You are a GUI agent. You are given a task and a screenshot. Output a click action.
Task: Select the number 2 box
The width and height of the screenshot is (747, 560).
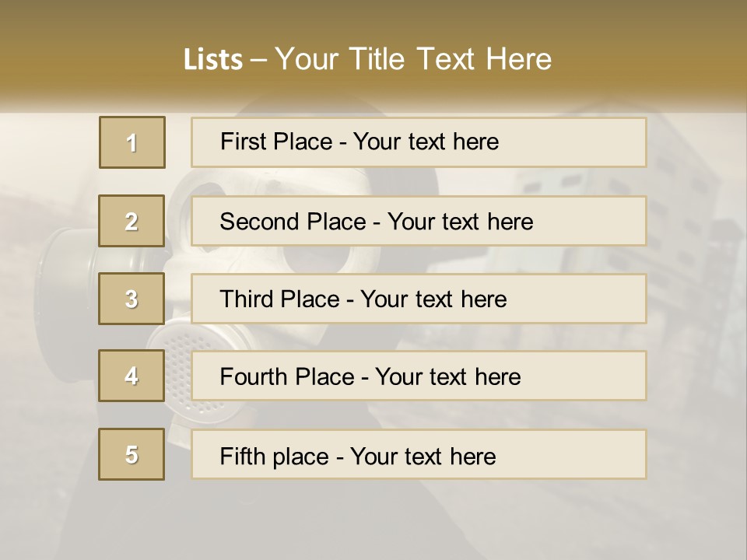click(x=132, y=221)
